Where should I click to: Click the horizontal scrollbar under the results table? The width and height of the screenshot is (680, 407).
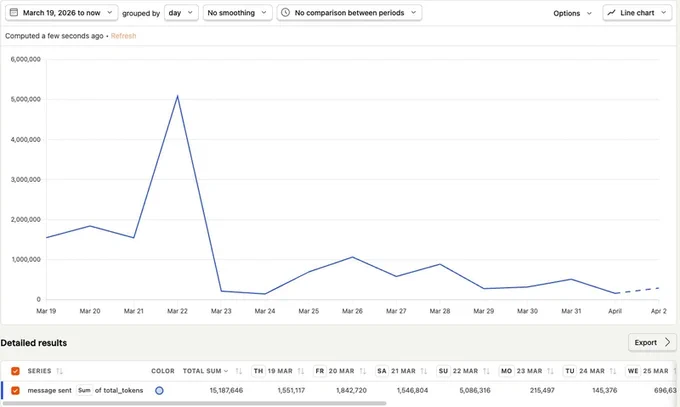(194, 403)
